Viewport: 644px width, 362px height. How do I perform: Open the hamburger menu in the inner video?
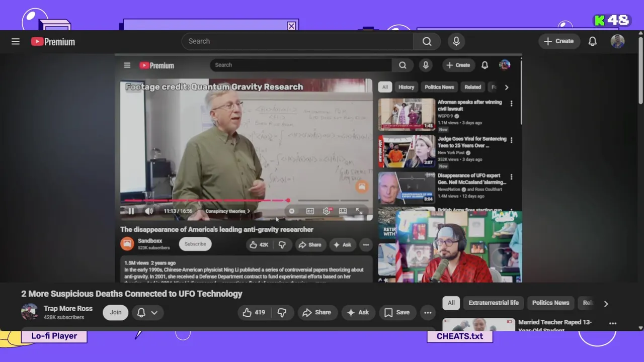coord(127,65)
